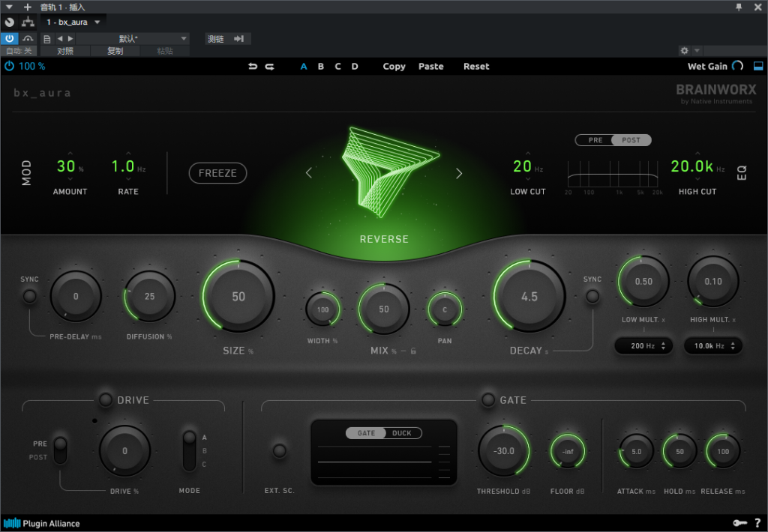This screenshot has width=768, height=532.
Task: Open the plugin settings gear icon
Action: coord(684,50)
